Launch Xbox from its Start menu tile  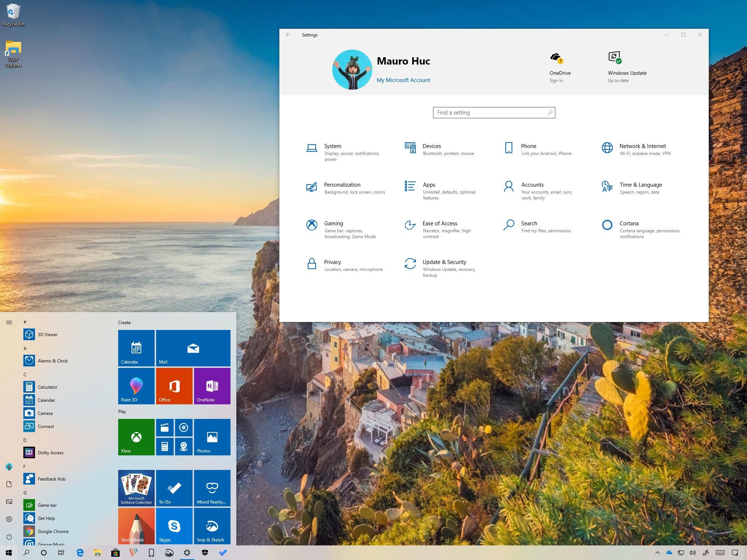point(136,437)
